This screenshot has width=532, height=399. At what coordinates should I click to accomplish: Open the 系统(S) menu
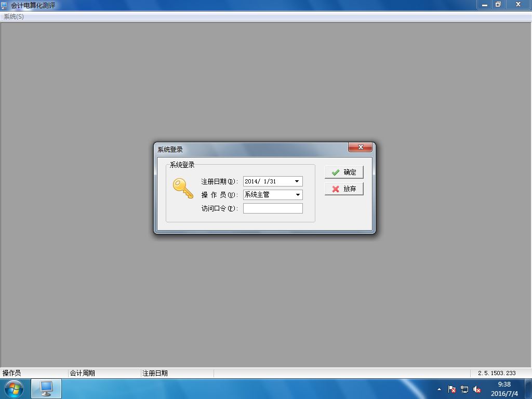coord(14,16)
